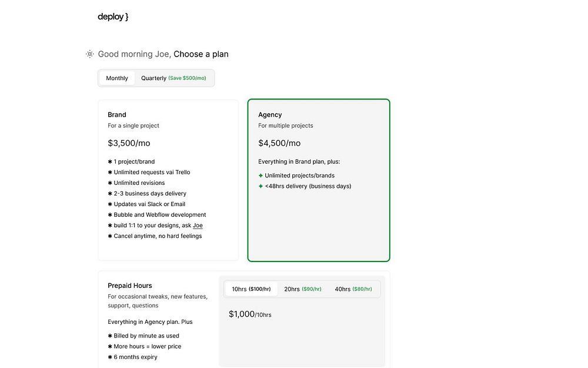Select the 40hrs prepaid option
This screenshot has height=368, width=588.
(353, 289)
